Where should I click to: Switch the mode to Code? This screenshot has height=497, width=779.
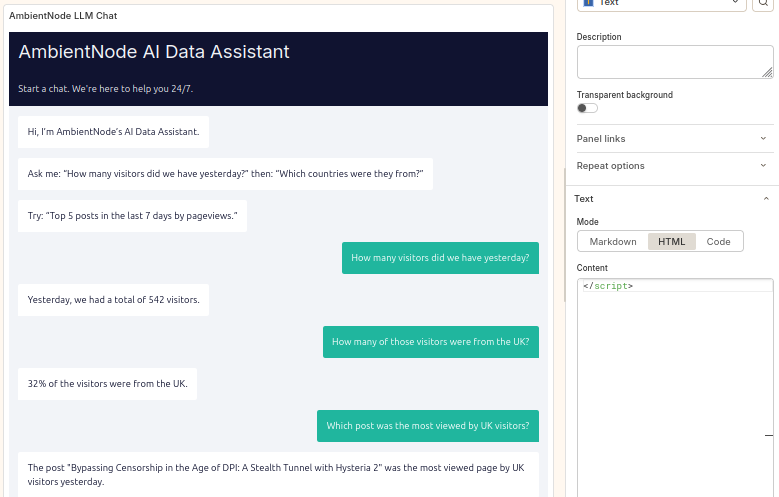click(718, 241)
